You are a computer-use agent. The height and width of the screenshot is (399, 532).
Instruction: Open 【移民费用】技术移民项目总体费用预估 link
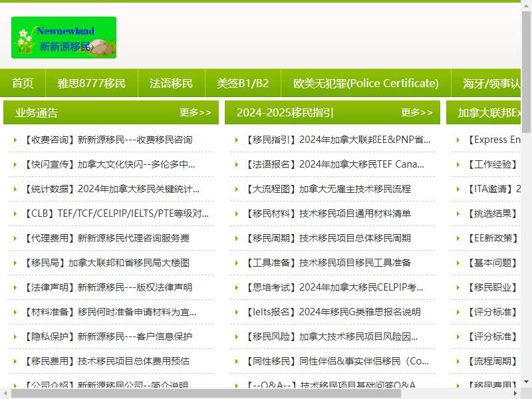pos(107,361)
